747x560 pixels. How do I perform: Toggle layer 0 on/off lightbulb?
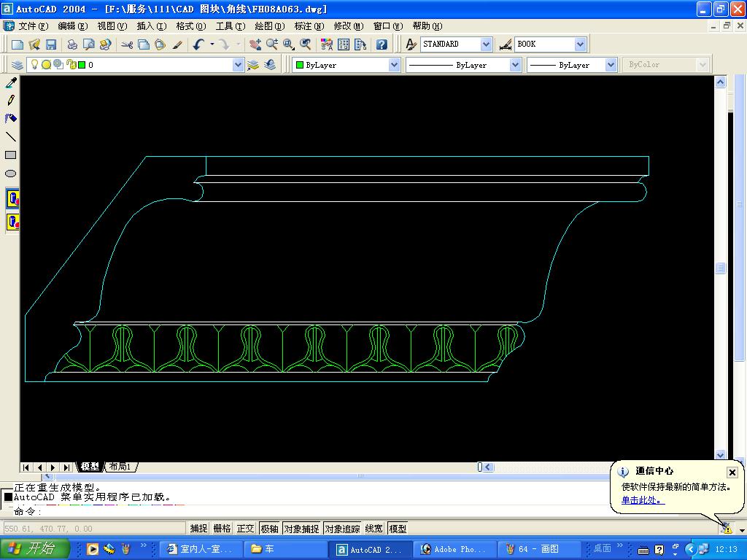pos(34,64)
